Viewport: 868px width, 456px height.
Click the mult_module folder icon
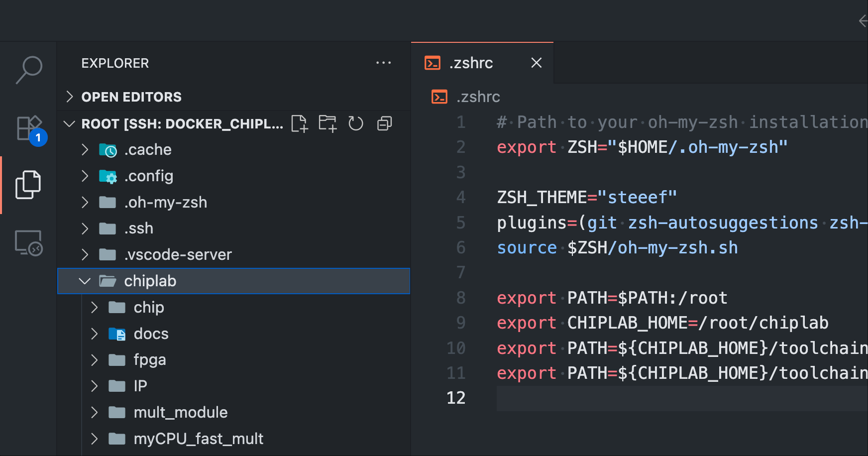coord(117,412)
